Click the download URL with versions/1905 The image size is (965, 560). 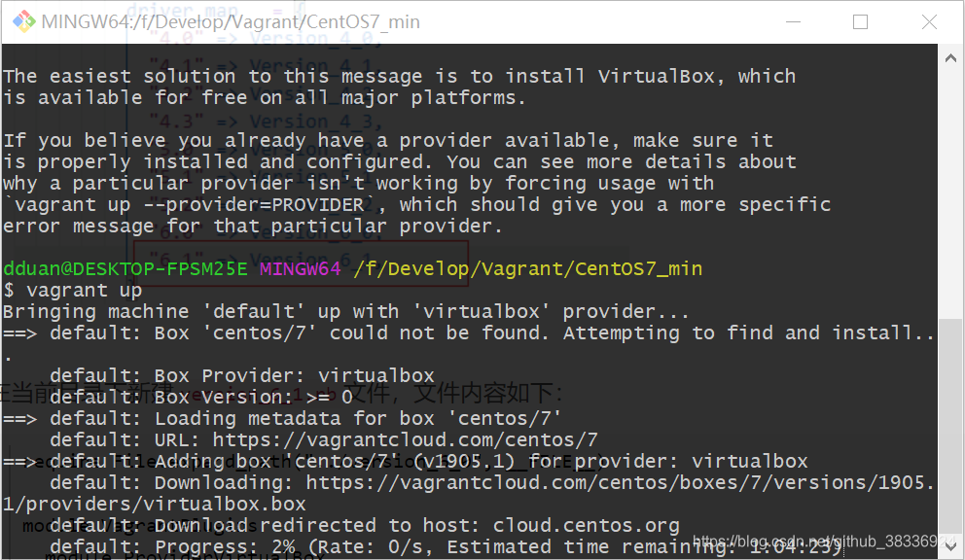tap(621, 482)
